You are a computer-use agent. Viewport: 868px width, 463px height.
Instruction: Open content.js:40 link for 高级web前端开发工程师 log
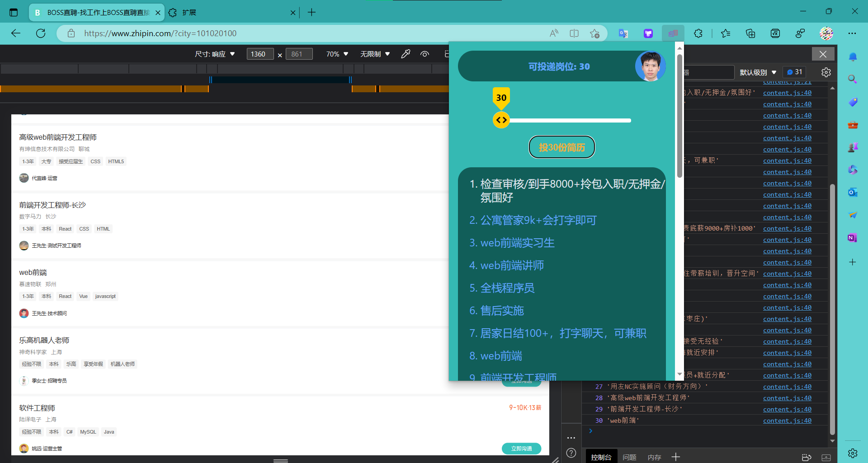point(787,398)
